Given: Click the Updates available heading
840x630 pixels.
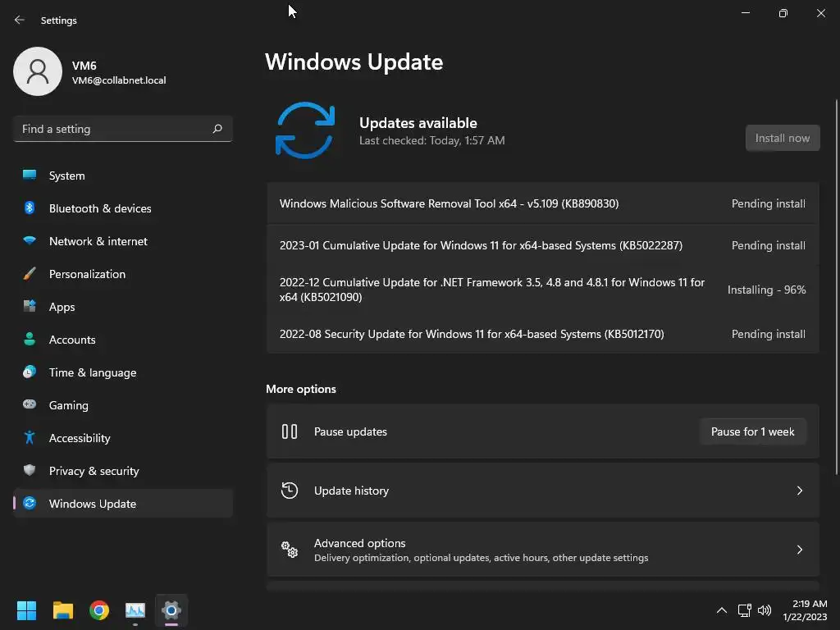Looking at the screenshot, I should coord(418,123).
